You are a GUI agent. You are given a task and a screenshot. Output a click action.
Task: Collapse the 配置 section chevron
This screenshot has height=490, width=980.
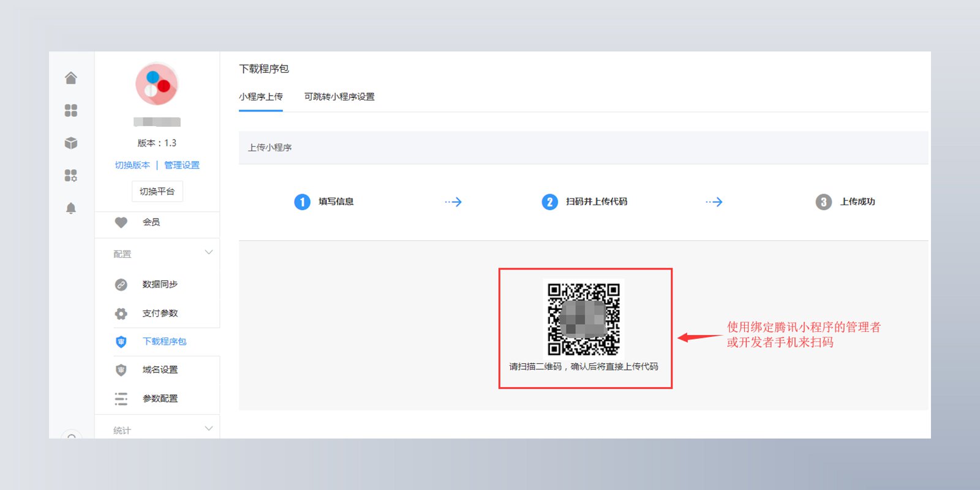(209, 252)
